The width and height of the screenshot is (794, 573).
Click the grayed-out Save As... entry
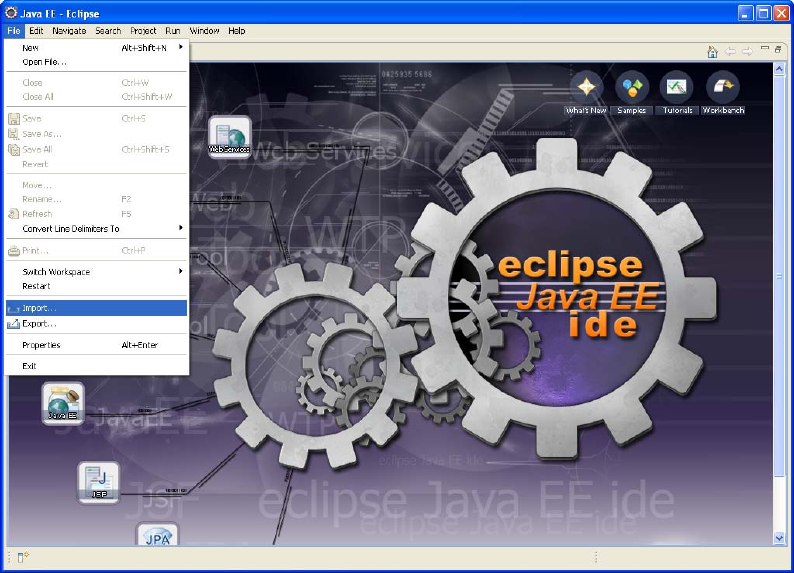coord(96,134)
